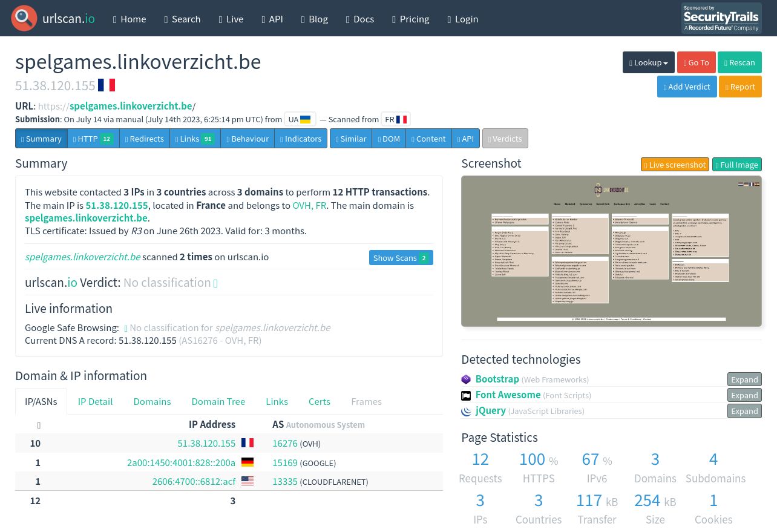Screen dimensions: 777x532
Task: Switch to the Links 91 tab
Action: pos(195,138)
